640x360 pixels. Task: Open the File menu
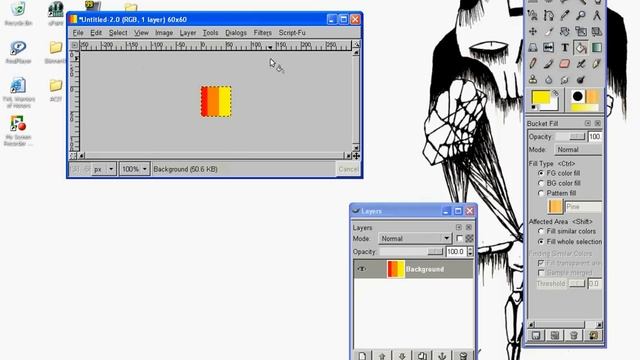pos(78,33)
